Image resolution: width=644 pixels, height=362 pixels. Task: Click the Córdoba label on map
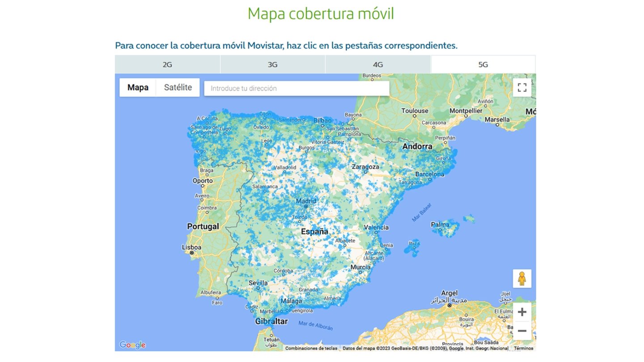[x=283, y=271]
